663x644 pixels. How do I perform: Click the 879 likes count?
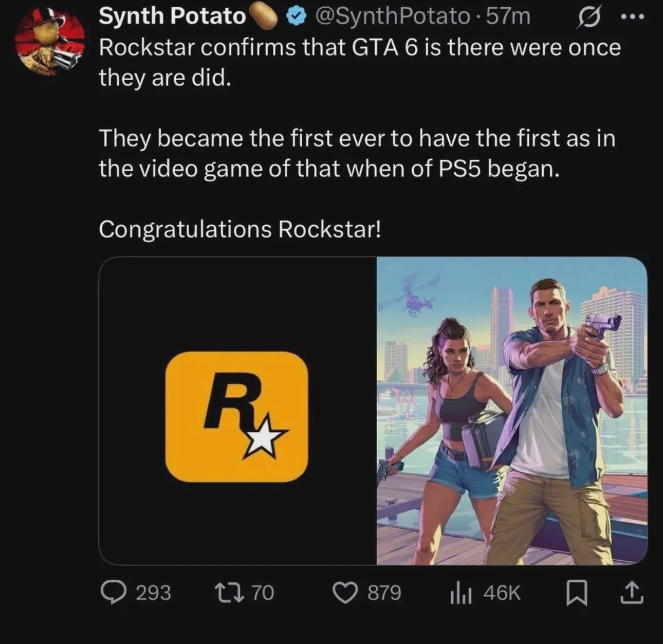tap(384, 593)
